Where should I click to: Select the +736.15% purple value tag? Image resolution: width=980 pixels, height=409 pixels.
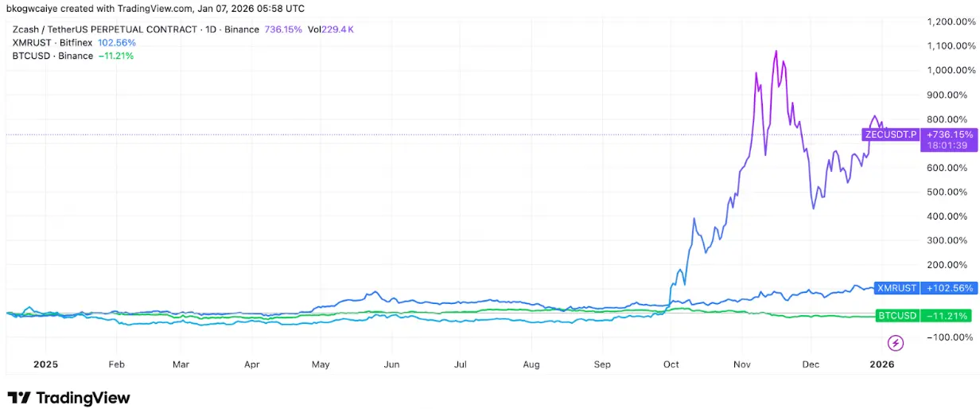[x=947, y=134]
